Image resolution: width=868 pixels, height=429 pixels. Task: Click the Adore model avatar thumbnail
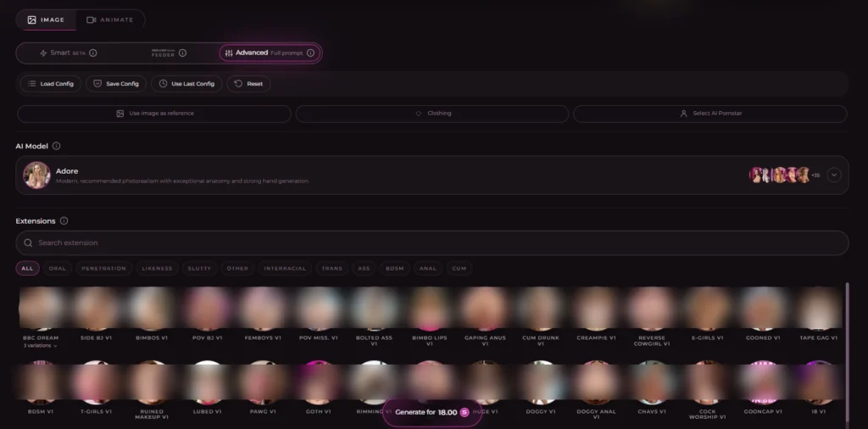(x=36, y=175)
